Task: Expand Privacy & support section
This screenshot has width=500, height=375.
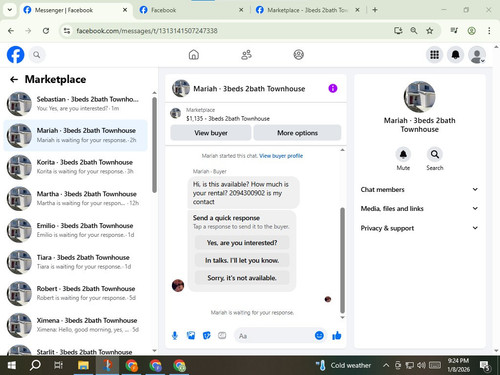Action: pyautogui.click(x=419, y=228)
